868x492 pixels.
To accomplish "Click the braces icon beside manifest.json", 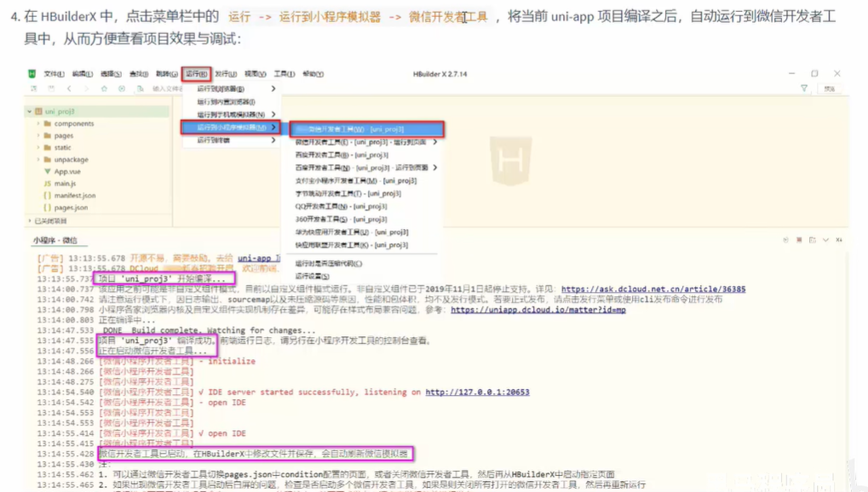I will click(48, 196).
